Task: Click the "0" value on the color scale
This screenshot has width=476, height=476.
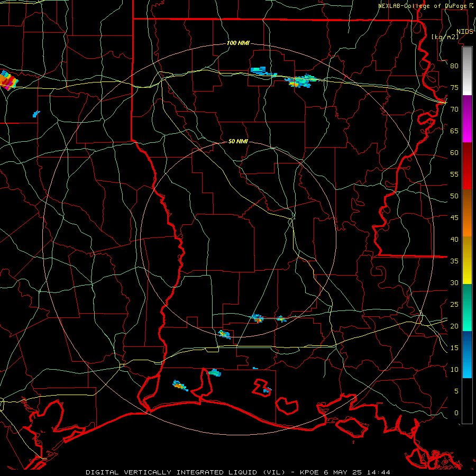Action: (x=456, y=413)
